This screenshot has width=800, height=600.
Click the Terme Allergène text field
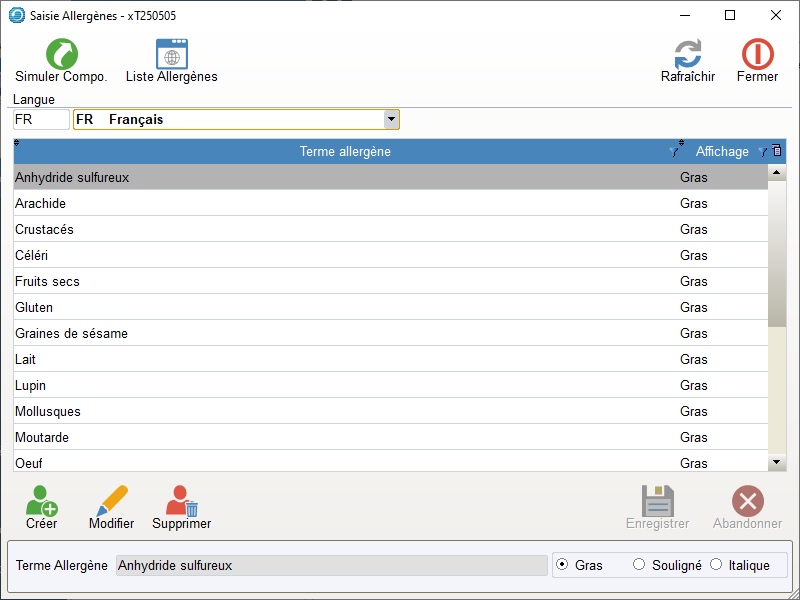[x=331, y=566]
